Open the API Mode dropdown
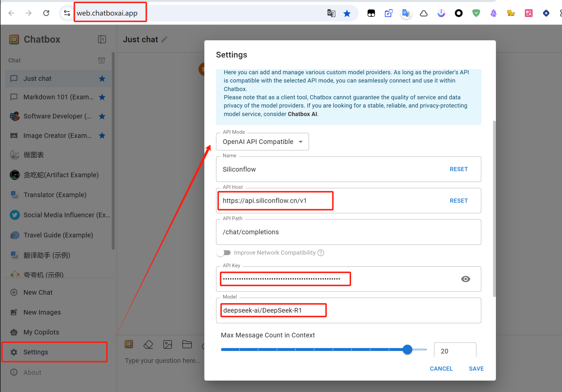The image size is (562, 392). pos(262,142)
